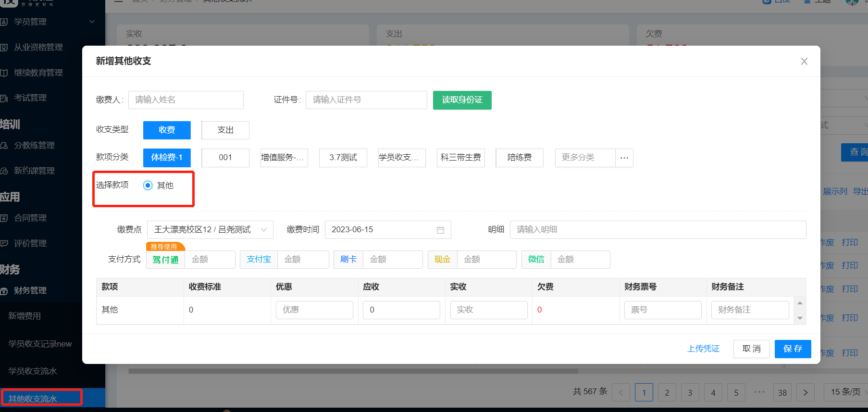This screenshot has height=412, width=868.
Task: Click the 从业资格管理 sidebar icon
Action: click(4, 47)
